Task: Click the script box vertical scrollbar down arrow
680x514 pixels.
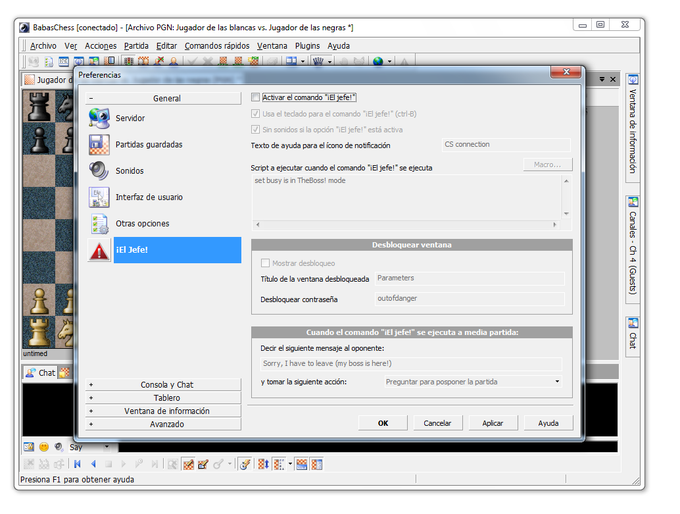Action: tap(566, 214)
